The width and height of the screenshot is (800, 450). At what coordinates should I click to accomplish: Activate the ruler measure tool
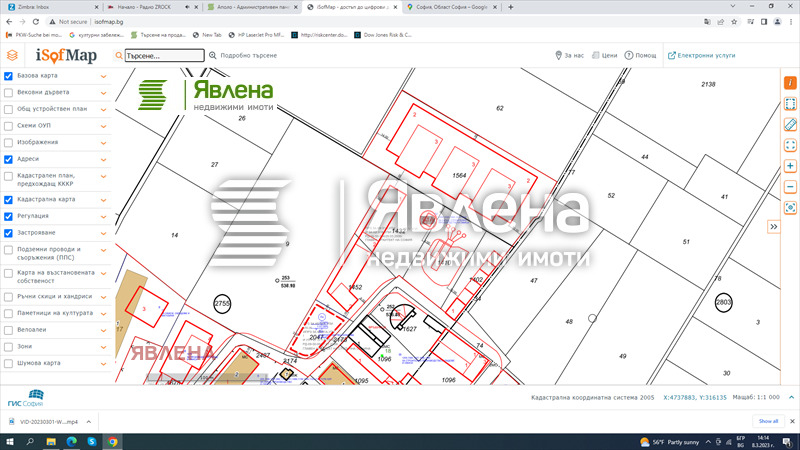790,124
